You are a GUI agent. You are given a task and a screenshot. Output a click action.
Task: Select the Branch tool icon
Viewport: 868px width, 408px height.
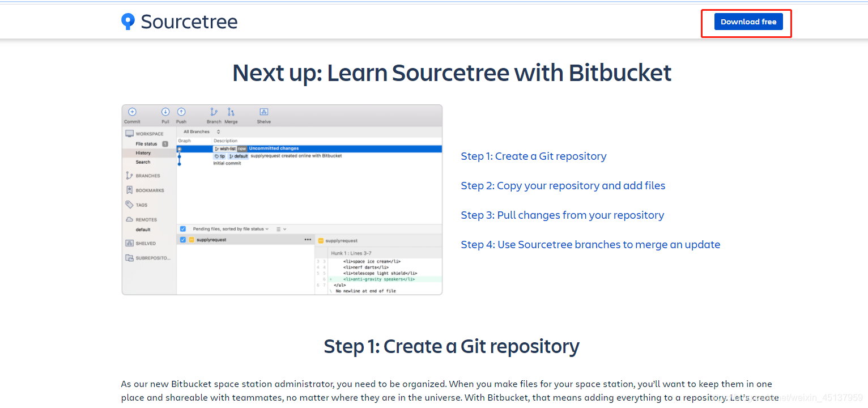pos(214,112)
